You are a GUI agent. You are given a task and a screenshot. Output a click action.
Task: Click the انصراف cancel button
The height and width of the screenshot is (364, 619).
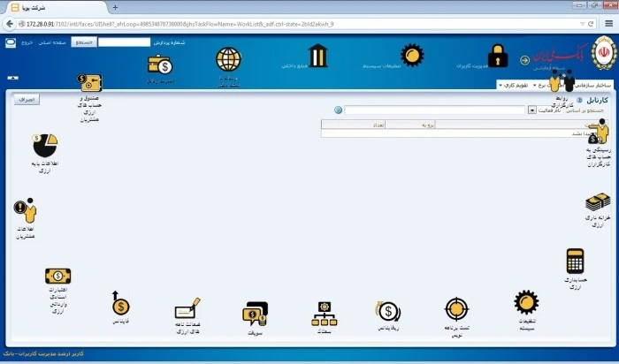27,99
